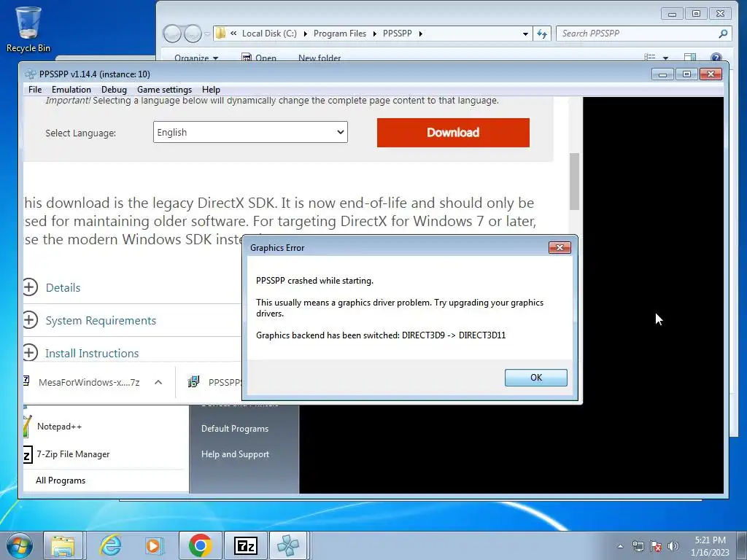The image size is (747, 560).
Task: Click the Explorer help question-mark icon
Action: [716, 58]
